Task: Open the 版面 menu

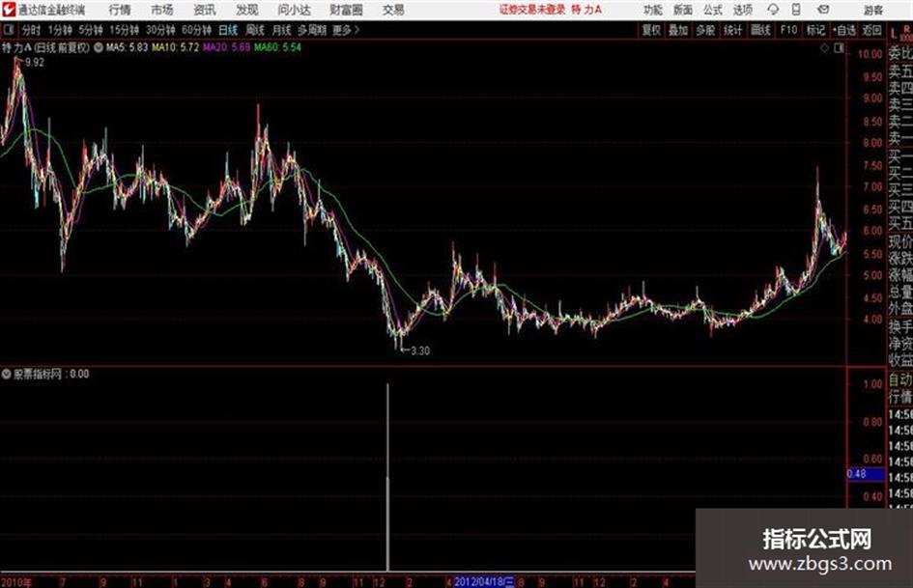Action: [682, 10]
